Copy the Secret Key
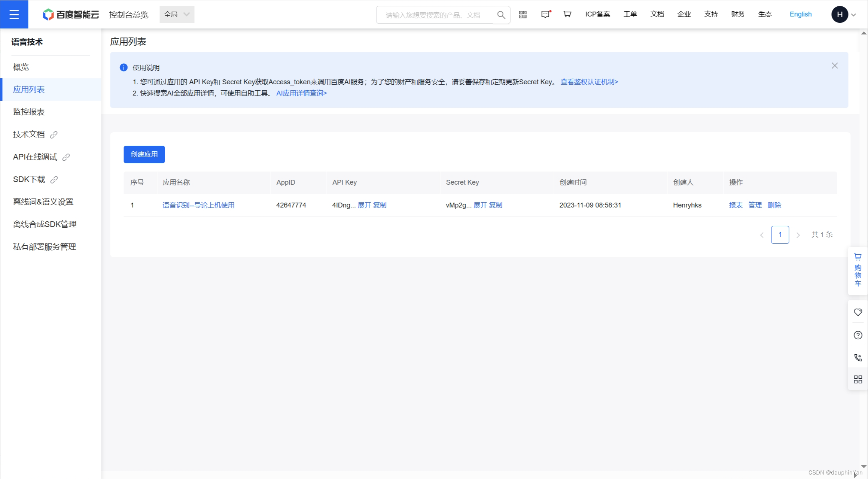868x479 pixels. (496, 205)
